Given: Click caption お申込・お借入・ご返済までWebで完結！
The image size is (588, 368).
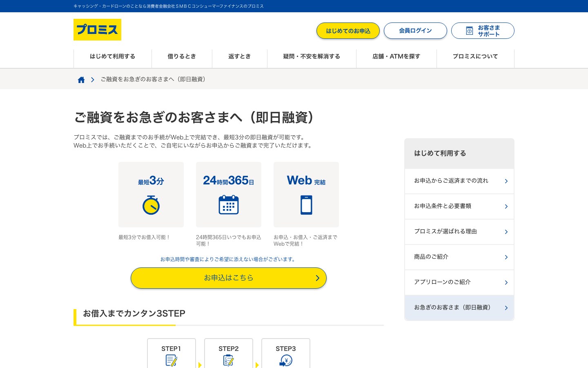Looking at the screenshot, I should click(x=305, y=240).
